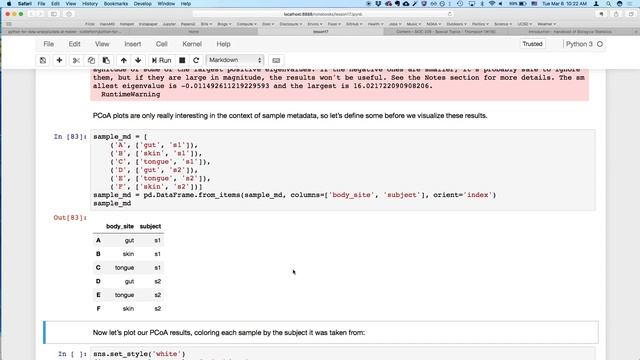This screenshot has width=640, height=360.
Task: Show all tabs overview in Safari
Action: [x=631, y=14]
